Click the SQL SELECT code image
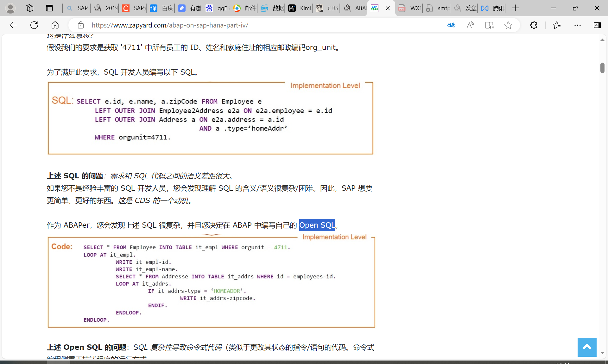The height and width of the screenshot is (364, 608). 211,118
